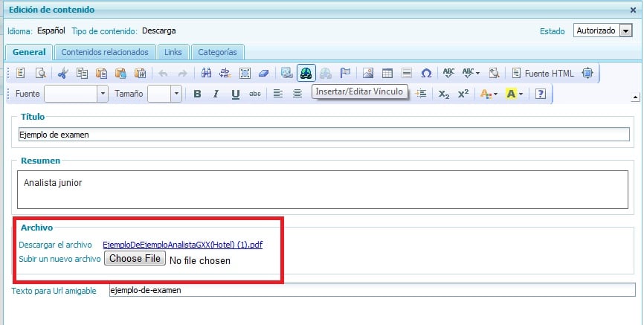644x325 pixels.
Task: Click the eraser Remove Format icon
Action: click(264, 73)
